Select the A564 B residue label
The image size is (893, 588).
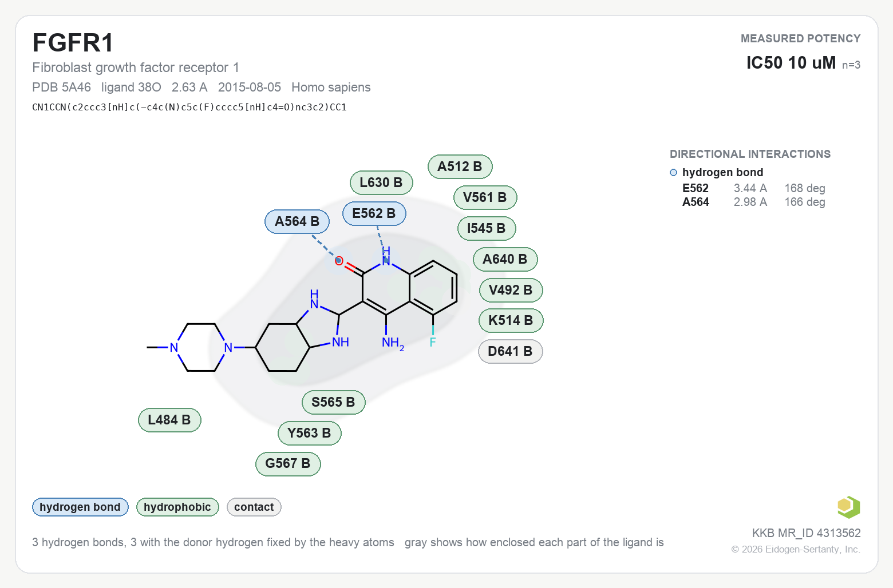[297, 221]
